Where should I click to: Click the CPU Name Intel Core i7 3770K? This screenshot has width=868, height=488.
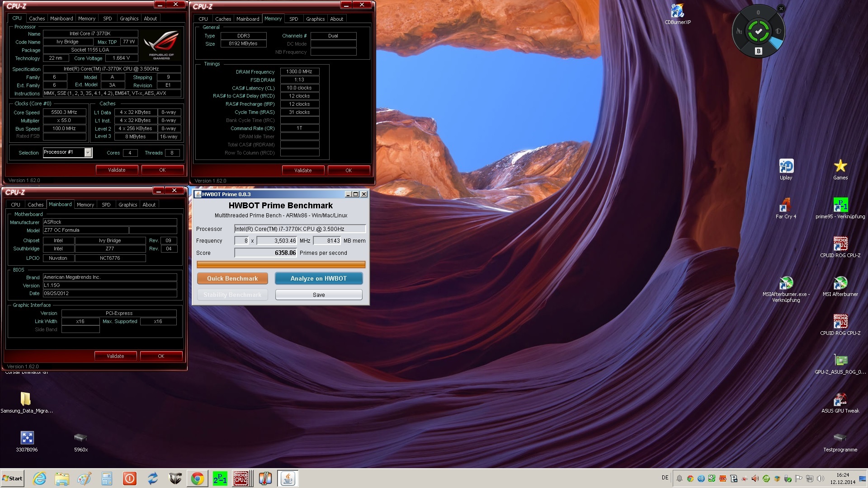(90, 33)
